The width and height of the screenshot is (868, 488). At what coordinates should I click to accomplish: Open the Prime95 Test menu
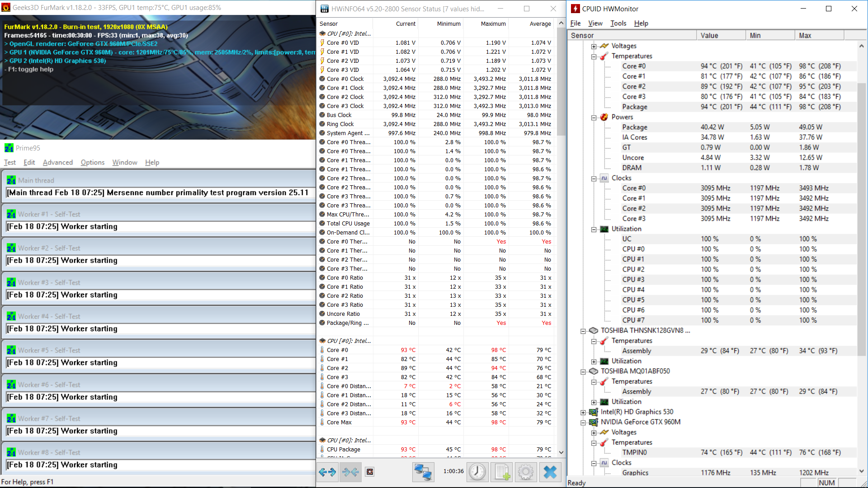[x=10, y=162]
